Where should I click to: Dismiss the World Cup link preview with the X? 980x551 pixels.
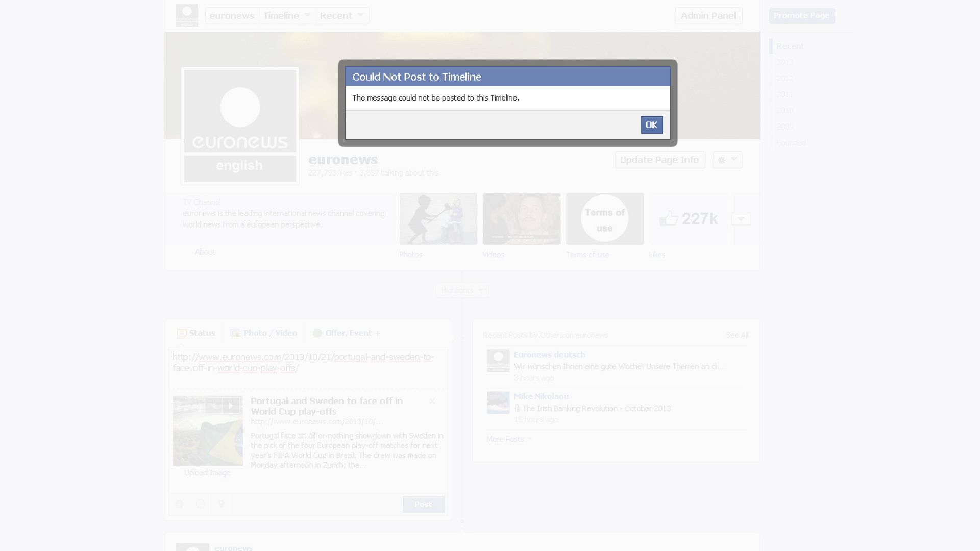[x=432, y=401]
